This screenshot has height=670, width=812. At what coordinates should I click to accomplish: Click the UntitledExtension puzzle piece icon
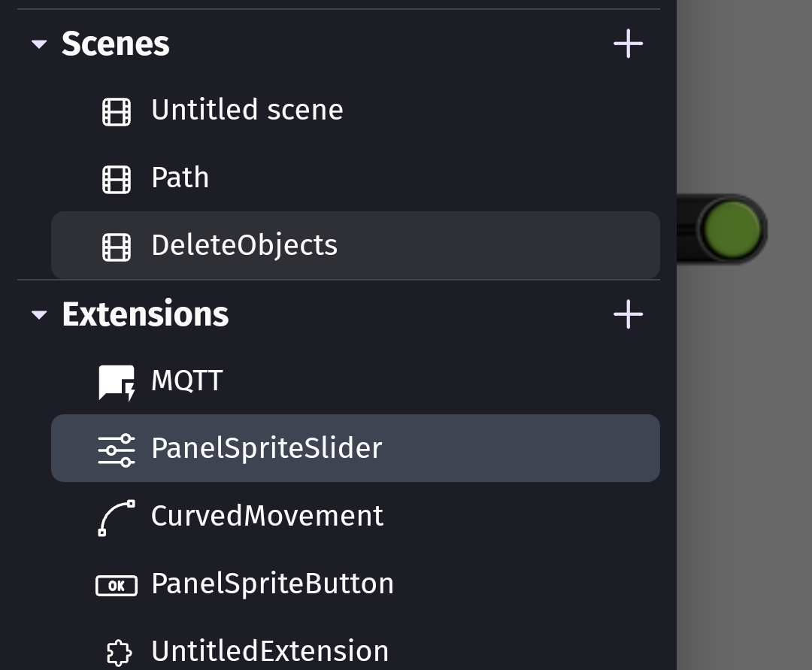(119, 653)
